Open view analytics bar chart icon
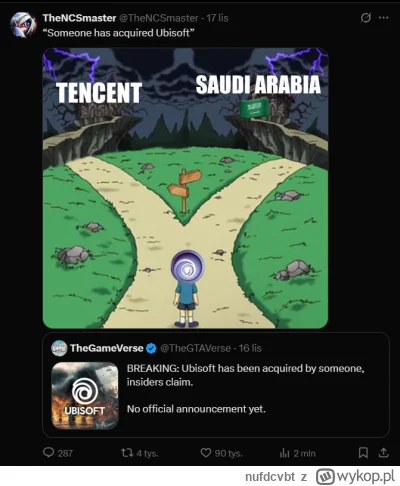The width and height of the screenshot is (400, 486). pos(284,453)
